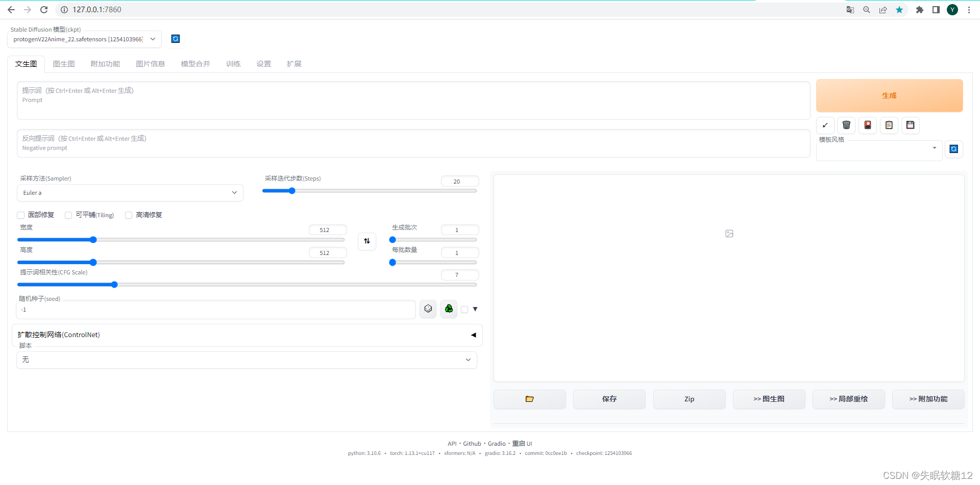The image size is (980, 485).
Task: Clear the prompt with the trash icon
Action: click(x=846, y=125)
